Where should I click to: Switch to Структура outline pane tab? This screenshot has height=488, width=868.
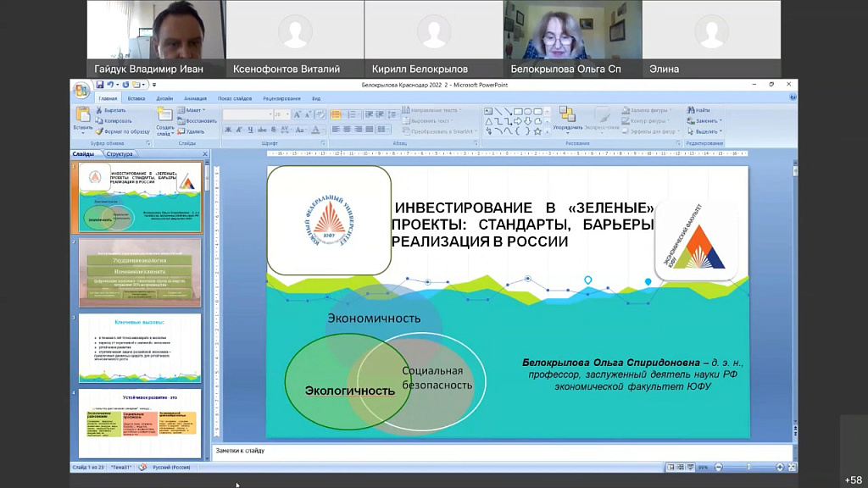tap(119, 154)
